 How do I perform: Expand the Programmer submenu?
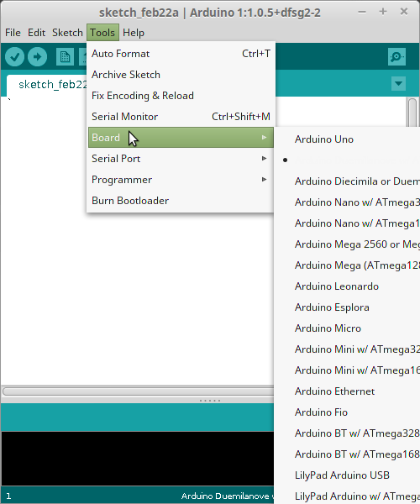click(x=181, y=180)
